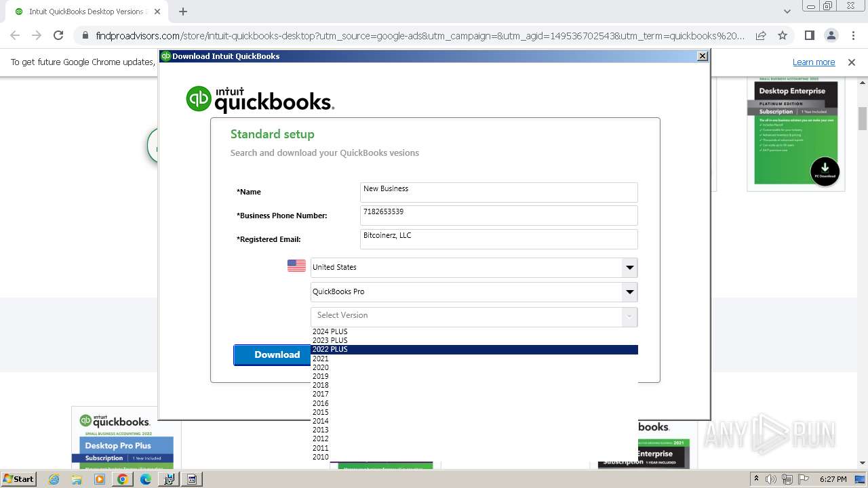Select 2017 in the version list

[x=474, y=394]
